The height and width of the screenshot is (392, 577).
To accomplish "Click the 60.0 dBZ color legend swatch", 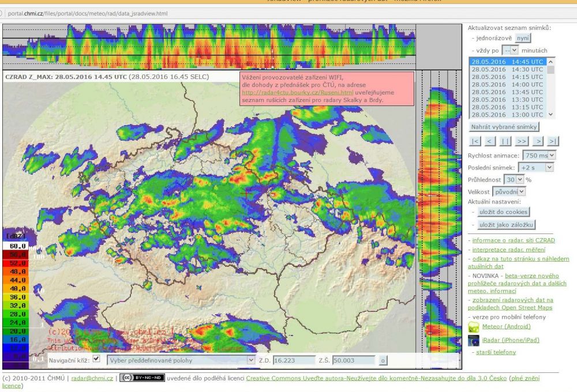I will [16, 246].
